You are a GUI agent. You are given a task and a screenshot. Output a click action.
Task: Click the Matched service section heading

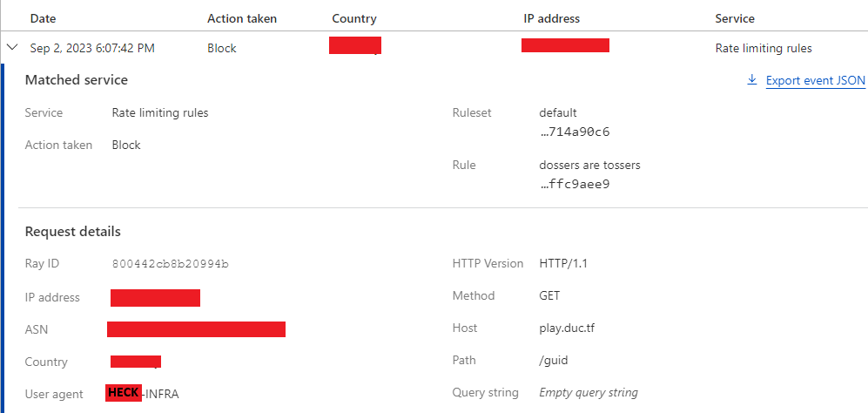click(x=77, y=80)
